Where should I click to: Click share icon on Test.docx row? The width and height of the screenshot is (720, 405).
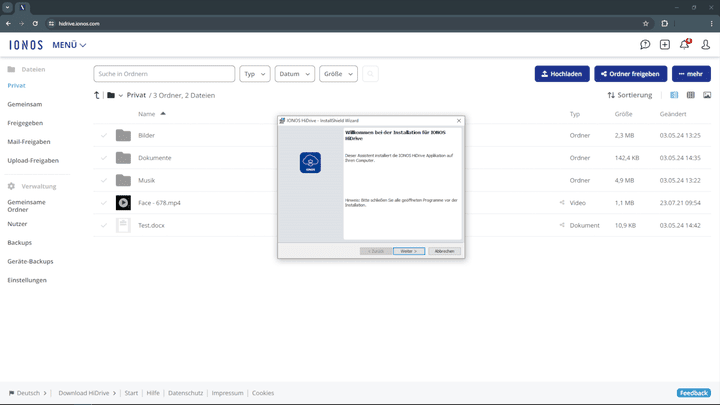562,225
